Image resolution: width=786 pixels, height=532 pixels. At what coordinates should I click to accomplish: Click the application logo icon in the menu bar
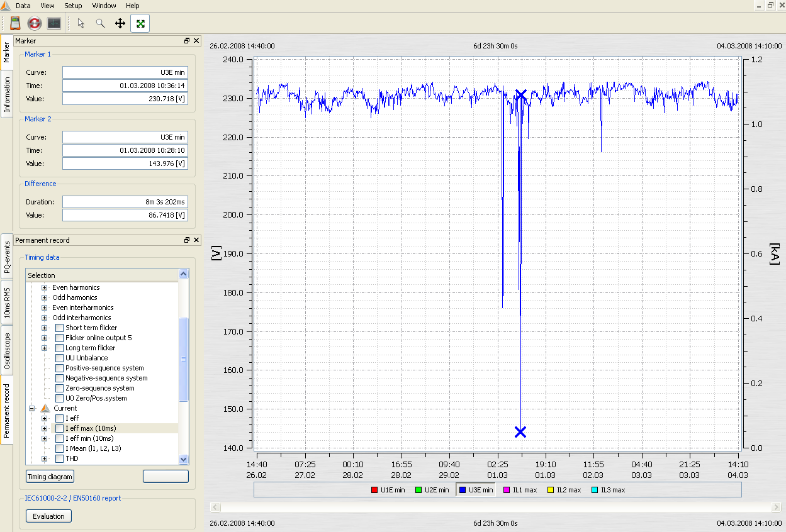(5, 6)
